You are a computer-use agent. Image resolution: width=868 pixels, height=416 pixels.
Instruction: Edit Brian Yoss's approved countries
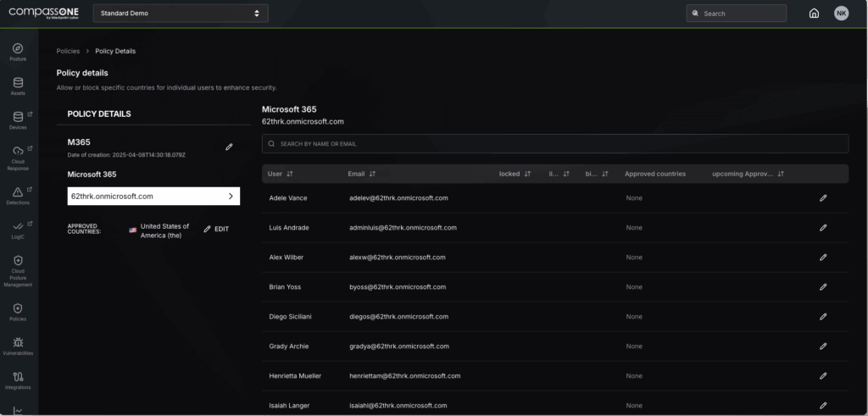pos(823,287)
